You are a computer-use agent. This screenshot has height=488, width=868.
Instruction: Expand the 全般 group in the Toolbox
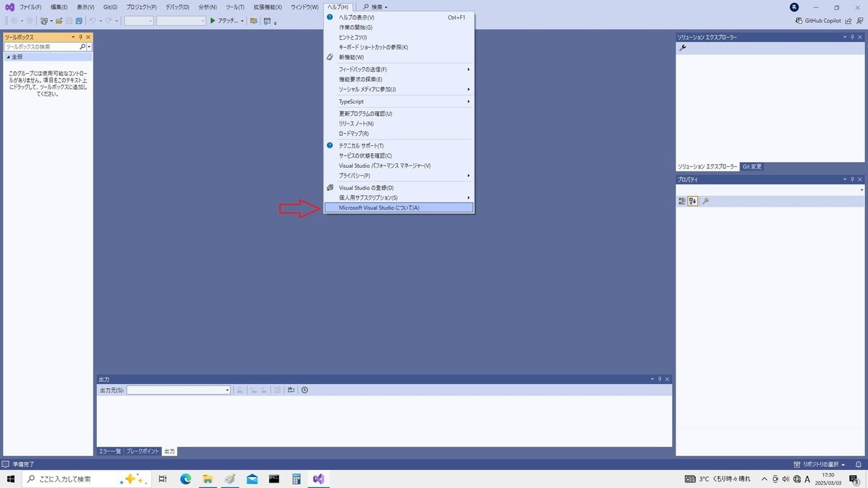tap(16, 56)
